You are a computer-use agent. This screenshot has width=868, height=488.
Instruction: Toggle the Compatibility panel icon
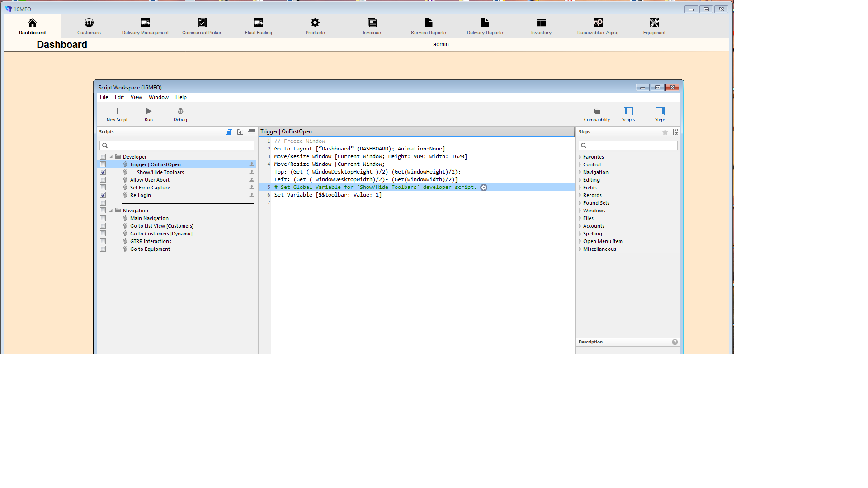(x=597, y=111)
